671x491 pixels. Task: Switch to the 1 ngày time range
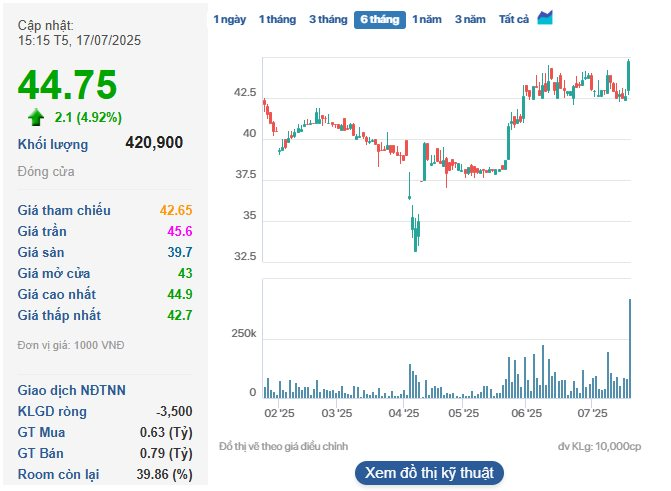click(x=228, y=19)
